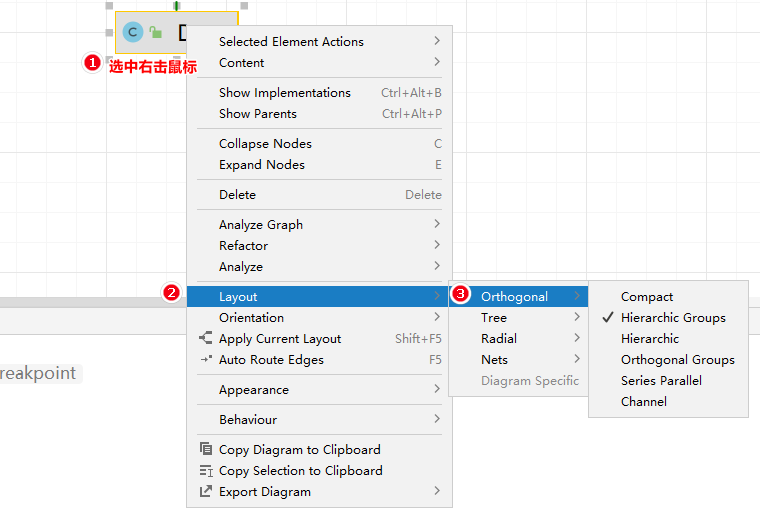Click the Apply Current Layout icon
This screenshot has width=760, height=517.
coord(206,338)
